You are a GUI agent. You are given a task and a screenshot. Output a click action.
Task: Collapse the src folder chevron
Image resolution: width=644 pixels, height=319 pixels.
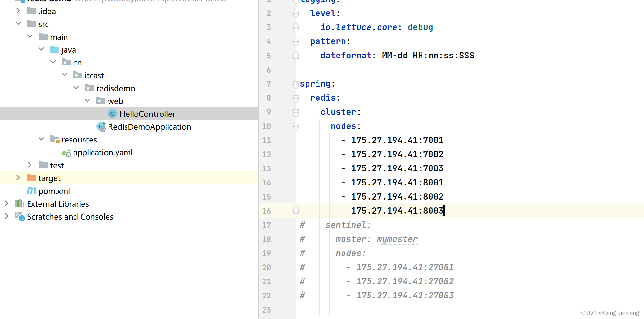point(18,23)
